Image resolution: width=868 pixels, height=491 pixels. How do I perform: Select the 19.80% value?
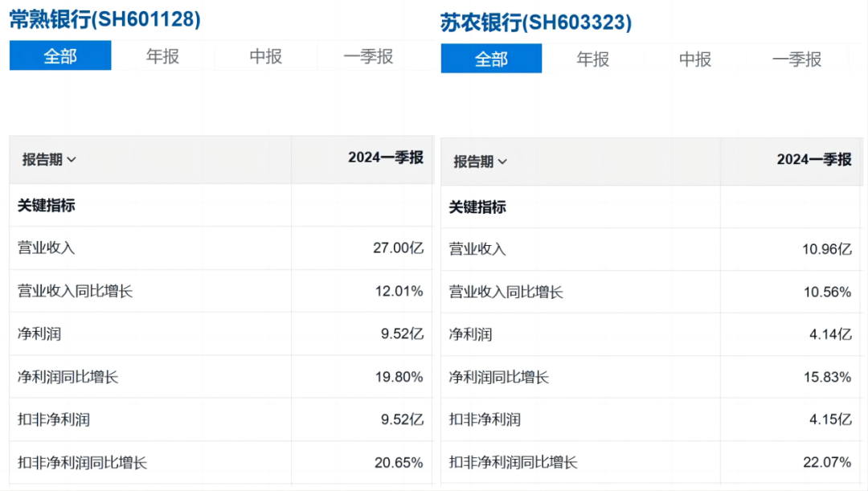tap(399, 377)
